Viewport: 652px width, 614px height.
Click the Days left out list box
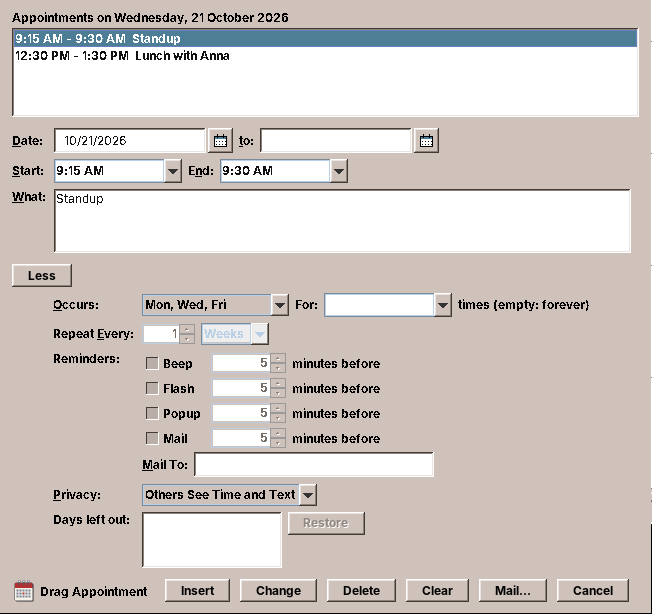pyautogui.click(x=212, y=540)
